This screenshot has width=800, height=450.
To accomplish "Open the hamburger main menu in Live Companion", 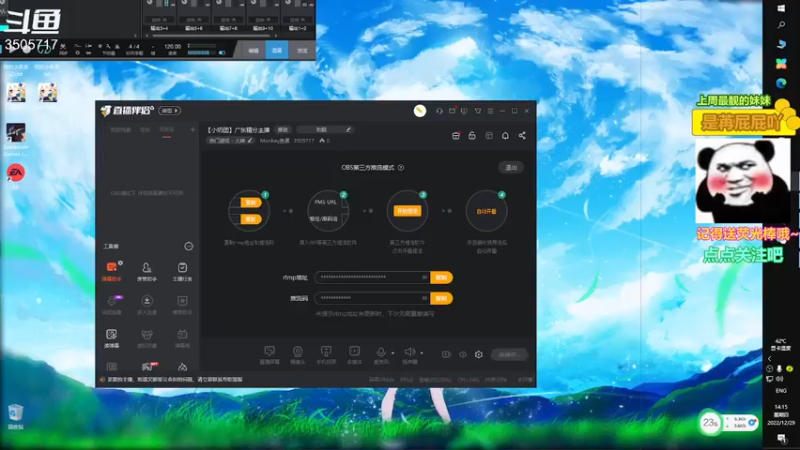I will pyautogui.click(x=490, y=111).
